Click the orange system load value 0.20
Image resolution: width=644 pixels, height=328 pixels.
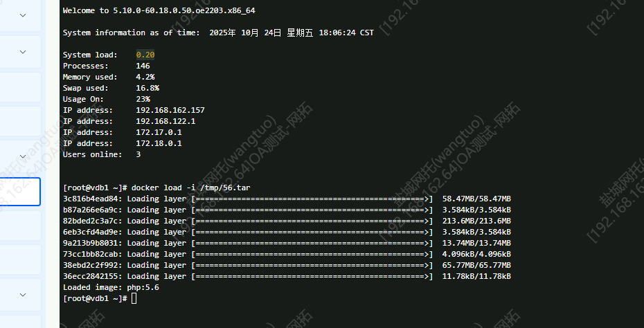point(145,55)
